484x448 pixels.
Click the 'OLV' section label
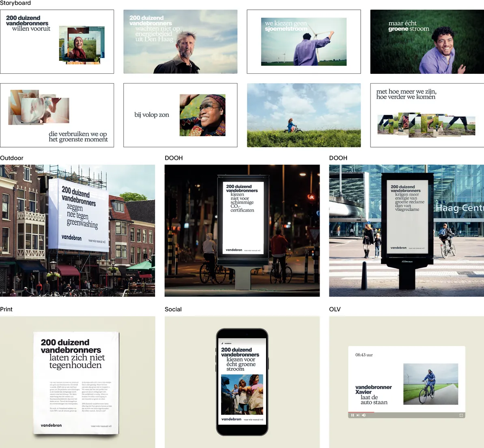335,309
